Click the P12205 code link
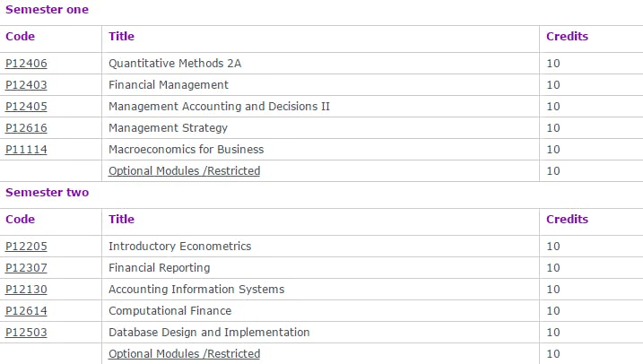 click(26, 247)
